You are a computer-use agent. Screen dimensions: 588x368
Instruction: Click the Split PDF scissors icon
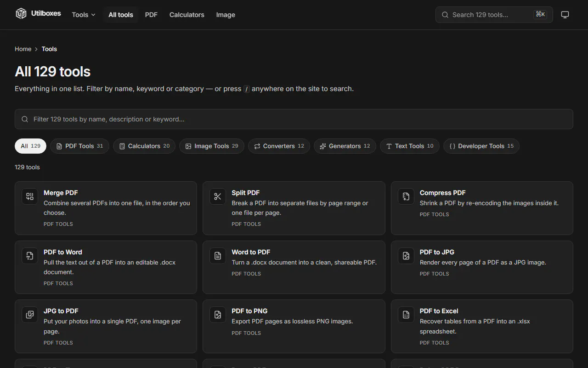[x=218, y=197]
